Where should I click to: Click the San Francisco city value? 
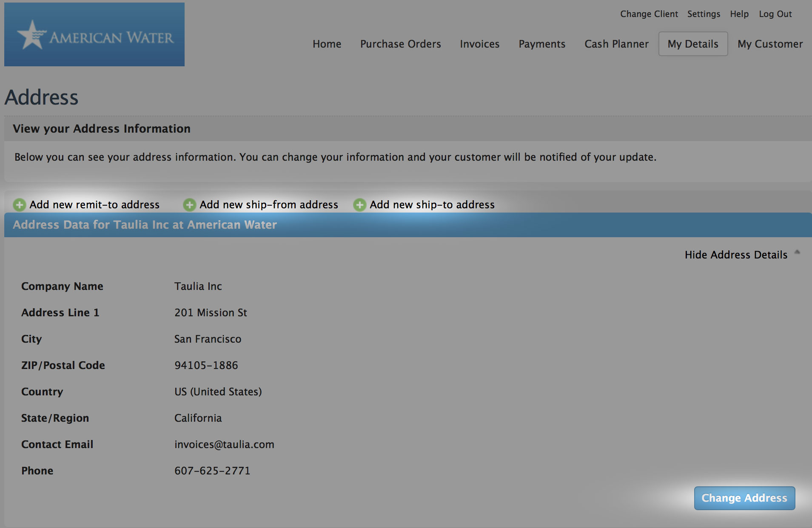pyautogui.click(x=208, y=339)
